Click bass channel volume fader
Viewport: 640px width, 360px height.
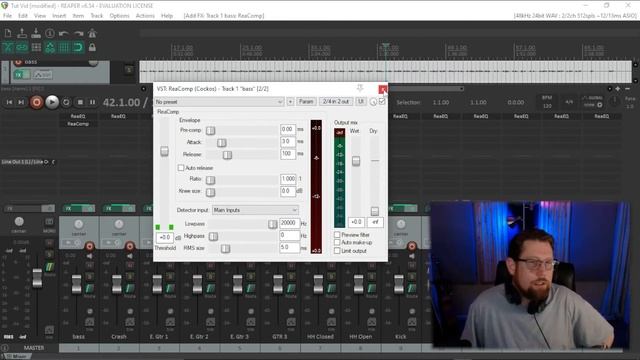[x=76, y=284]
